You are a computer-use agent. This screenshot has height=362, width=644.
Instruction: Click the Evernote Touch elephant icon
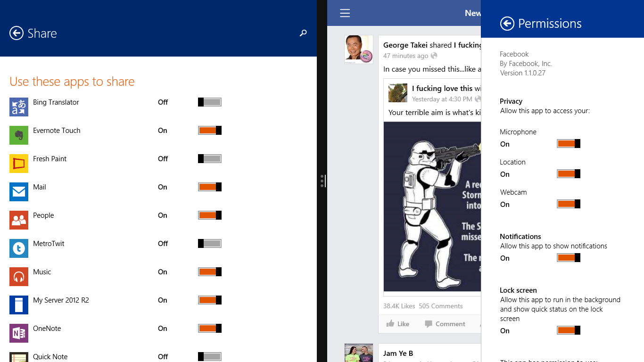pyautogui.click(x=19, y=135)
